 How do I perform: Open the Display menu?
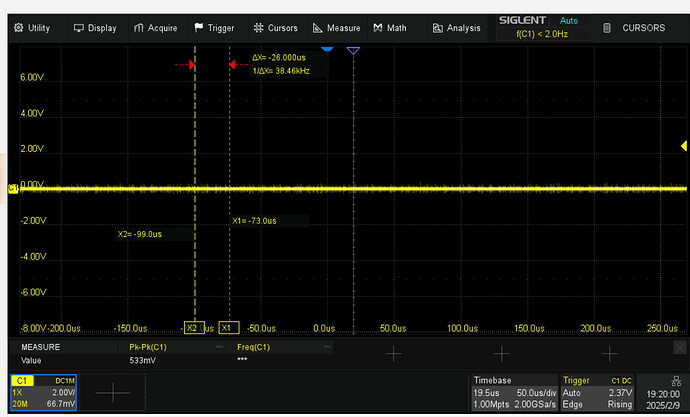(95, 28)
